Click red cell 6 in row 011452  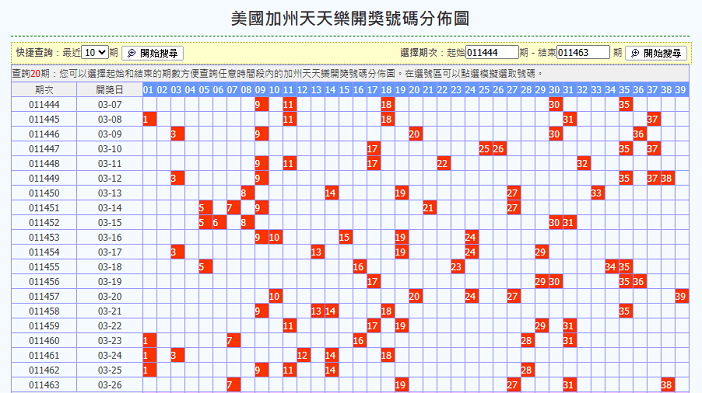[x=219, y=222]
